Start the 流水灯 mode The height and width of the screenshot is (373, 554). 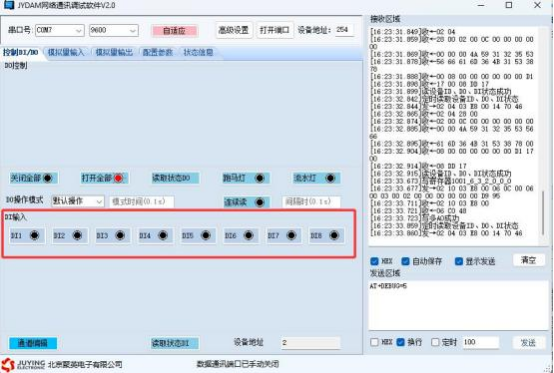point(316,178)
